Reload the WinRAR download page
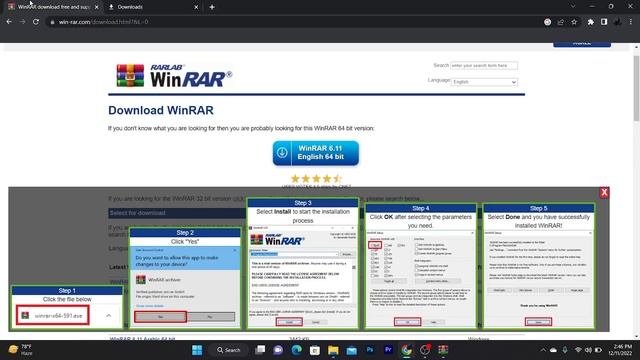 tap(36, 22)
